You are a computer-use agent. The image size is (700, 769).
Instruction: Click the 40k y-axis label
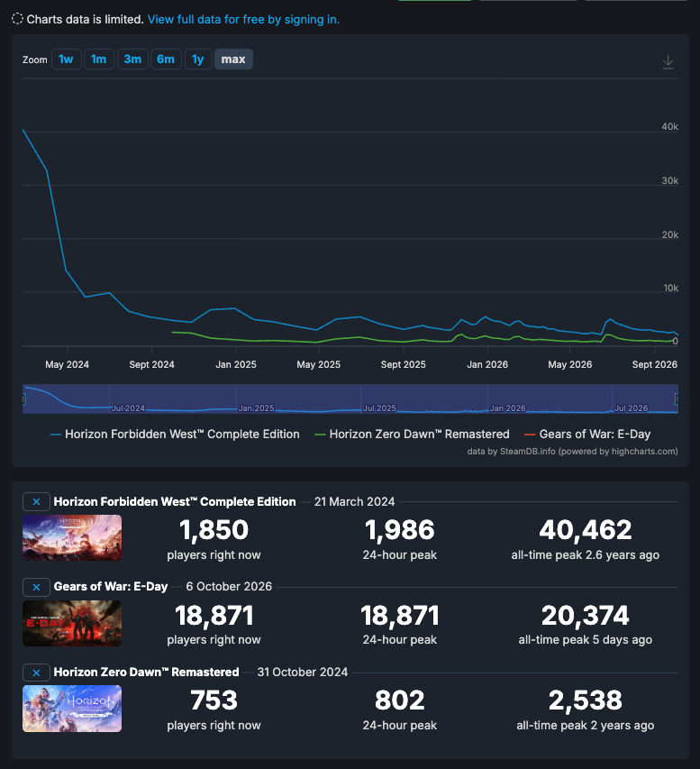click(669, 126)
